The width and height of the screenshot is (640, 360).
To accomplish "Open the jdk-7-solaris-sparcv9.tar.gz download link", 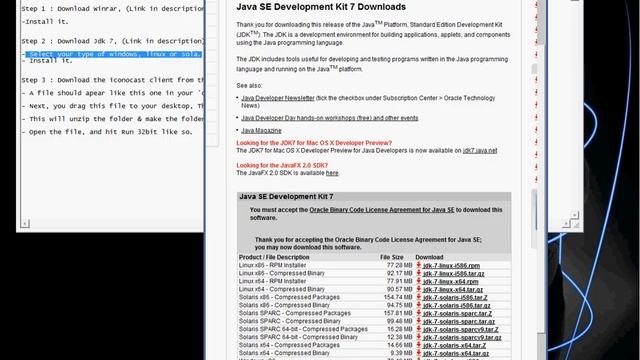I will (x=462, y=337).
